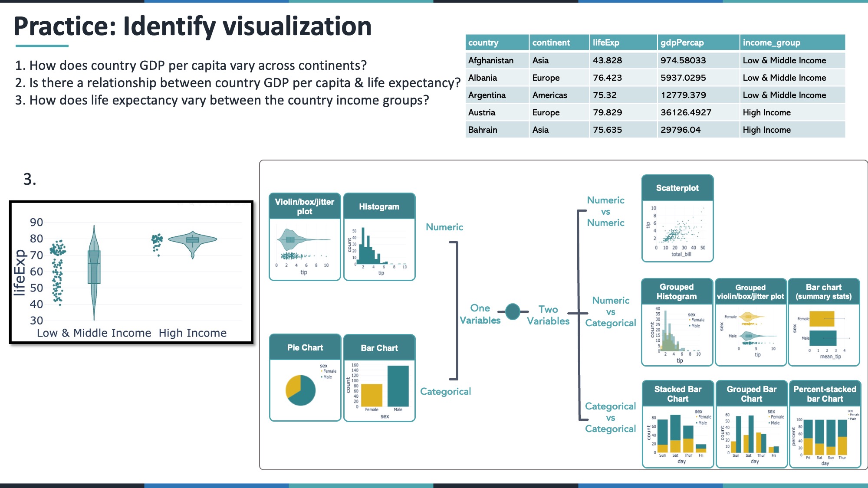
Task: Select the Austria table cell
Action: click(497, 112)
